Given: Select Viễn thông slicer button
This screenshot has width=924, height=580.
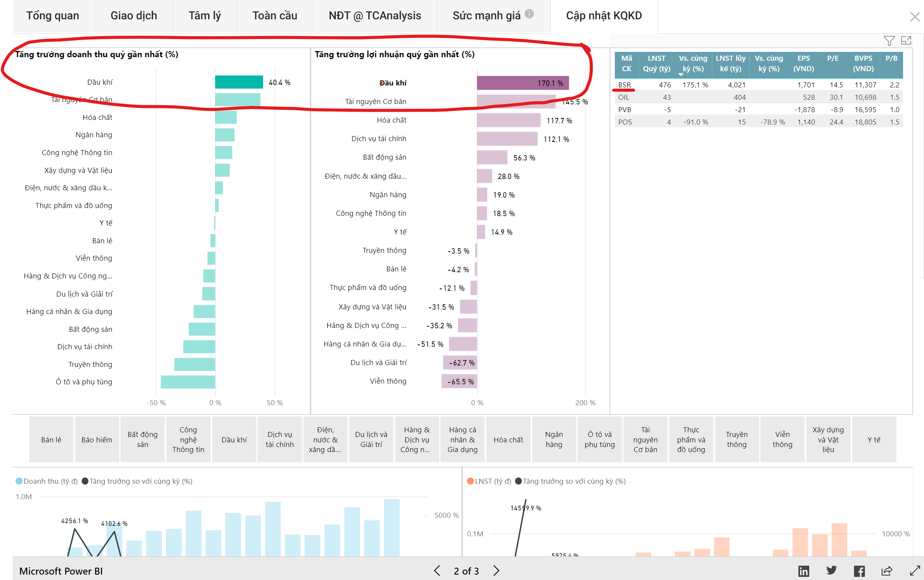Looking at the screenshot, I should tap(782, 439).
